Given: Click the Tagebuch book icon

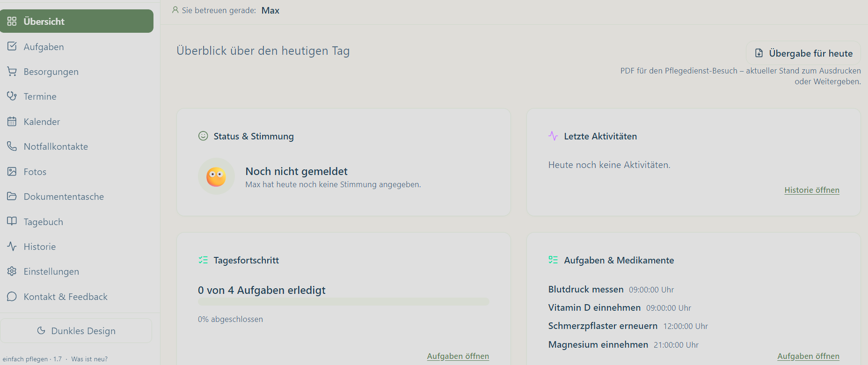Looking at the screenshot, I should 12,221.
